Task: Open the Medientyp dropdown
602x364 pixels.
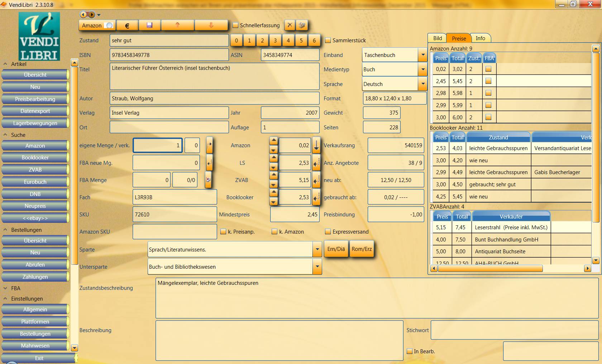Action: point(423,70)
